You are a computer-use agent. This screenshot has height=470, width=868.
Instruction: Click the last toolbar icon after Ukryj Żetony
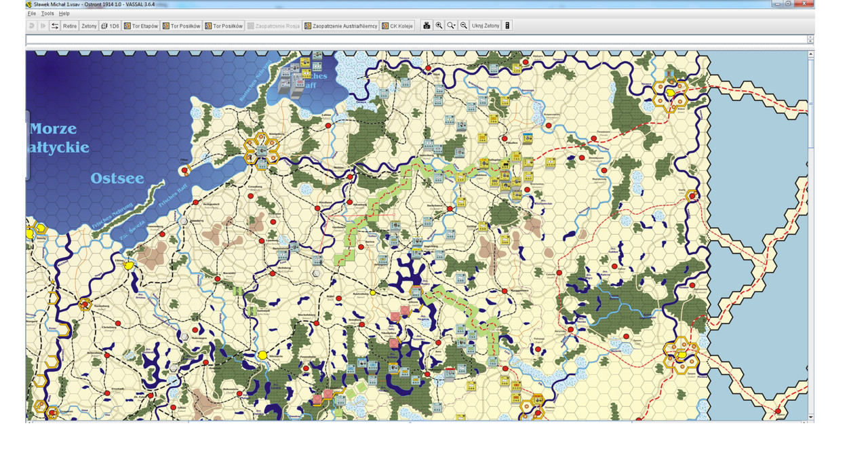(507, 26)
